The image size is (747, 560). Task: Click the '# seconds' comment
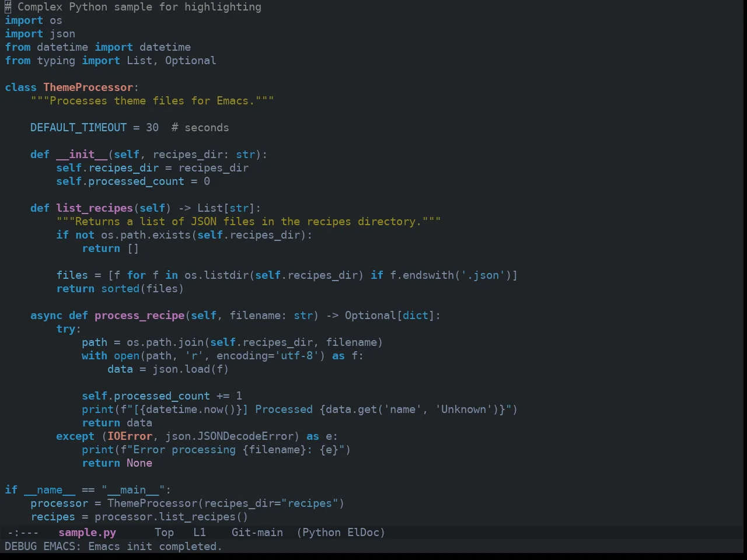coord(200,128)
